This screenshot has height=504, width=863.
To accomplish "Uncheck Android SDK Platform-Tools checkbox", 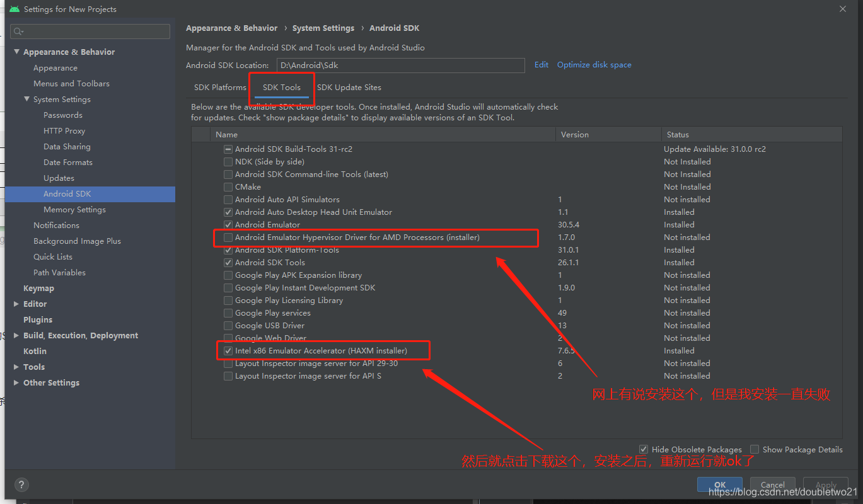I will [228, 250].
